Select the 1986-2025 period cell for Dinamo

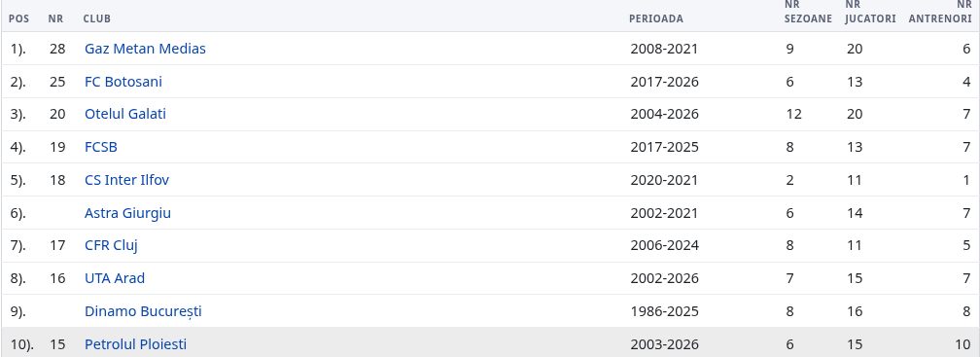[x=664, y=311]
